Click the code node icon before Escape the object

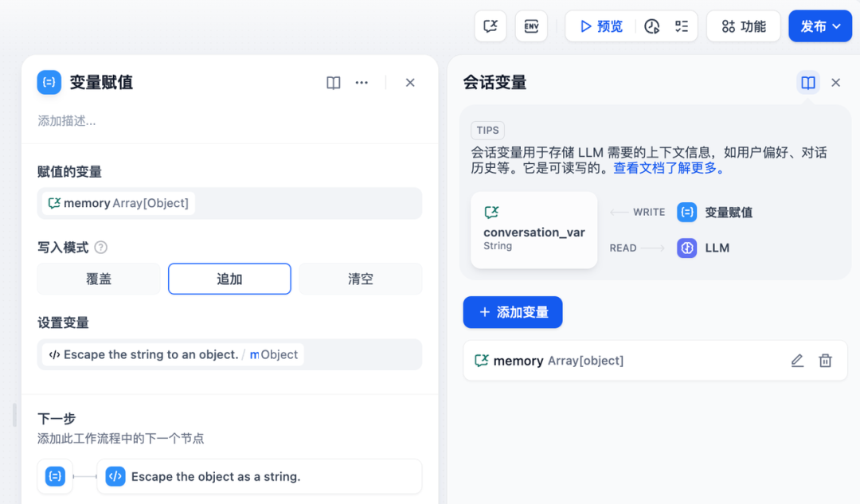click(x=115, y=476)
